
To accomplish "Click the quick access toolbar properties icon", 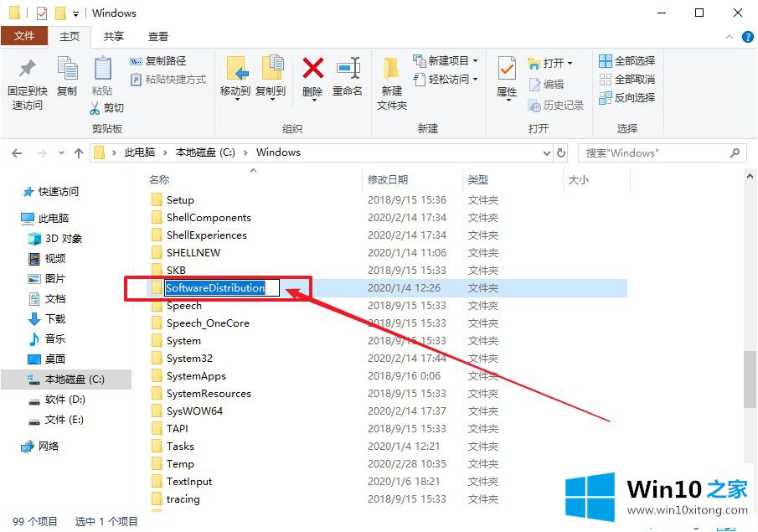I will (x=42, y=13).
